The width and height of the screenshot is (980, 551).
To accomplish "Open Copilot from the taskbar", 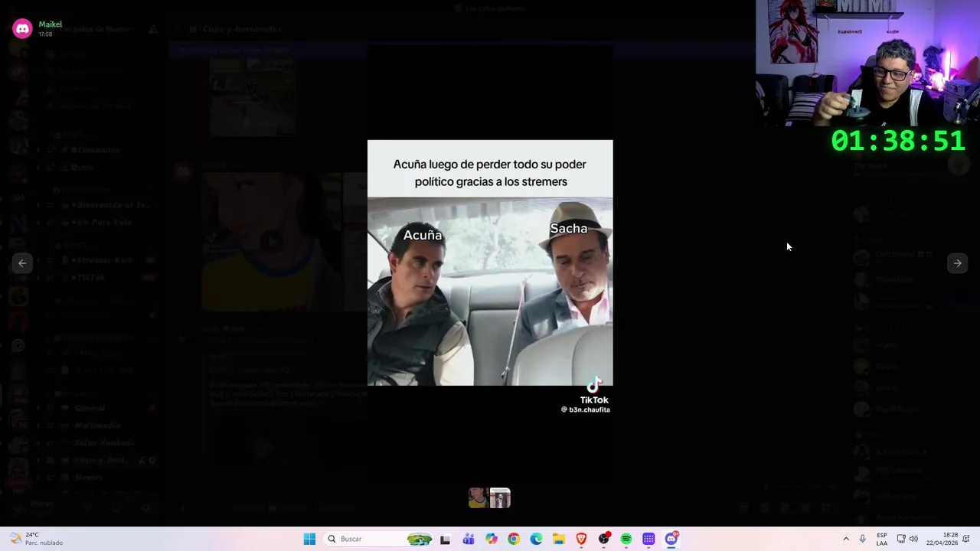I will pos(492,539).
